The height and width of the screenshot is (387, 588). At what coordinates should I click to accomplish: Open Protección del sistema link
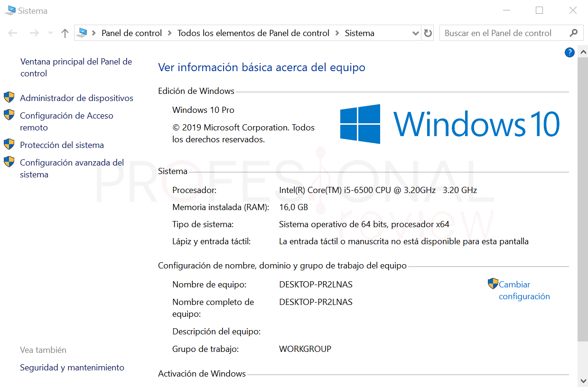click(62, 145)
